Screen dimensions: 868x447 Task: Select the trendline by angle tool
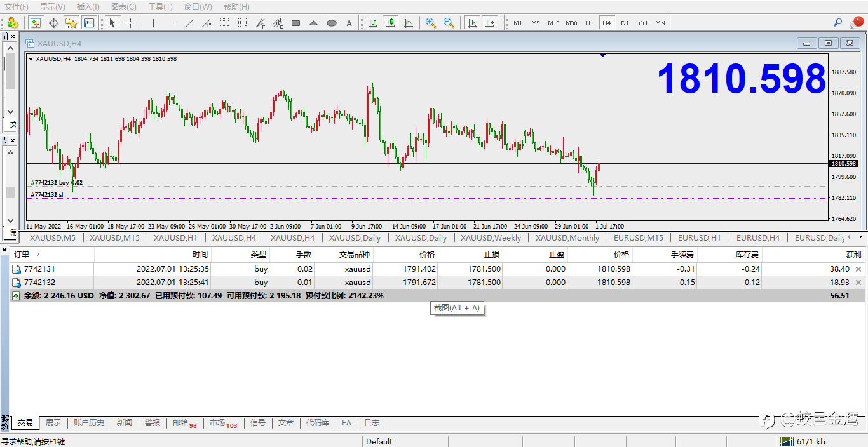tap(207, 23)
